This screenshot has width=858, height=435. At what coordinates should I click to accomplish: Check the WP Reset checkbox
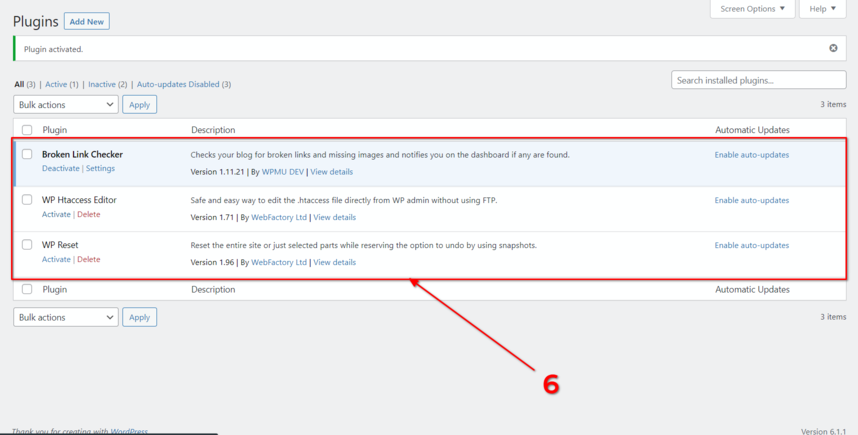pyautogui.click(x=27, y=245)
